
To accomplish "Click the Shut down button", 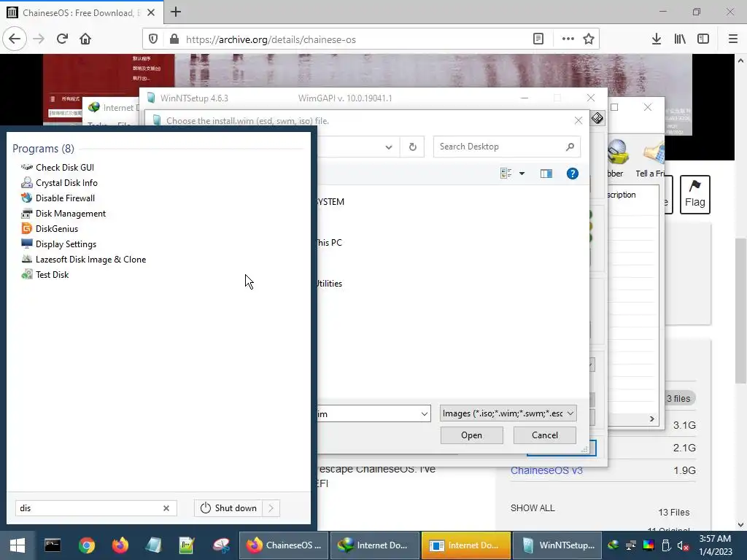I will click(228, 508).
